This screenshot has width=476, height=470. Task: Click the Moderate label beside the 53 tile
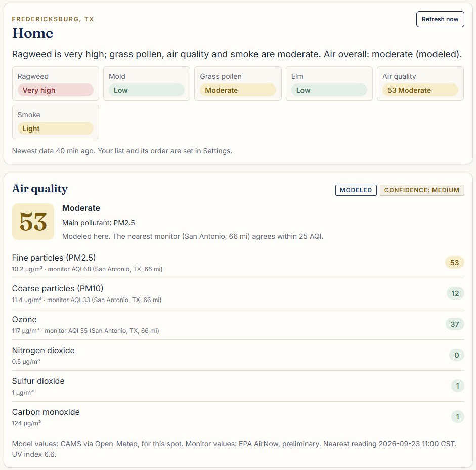click(x=81, y=208)
